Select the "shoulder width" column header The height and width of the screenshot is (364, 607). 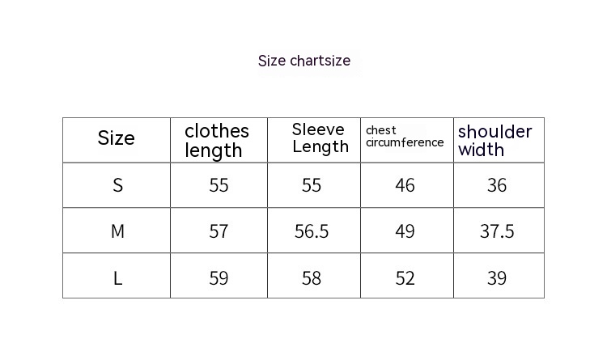pyautogui.click(x=495, y=141)
